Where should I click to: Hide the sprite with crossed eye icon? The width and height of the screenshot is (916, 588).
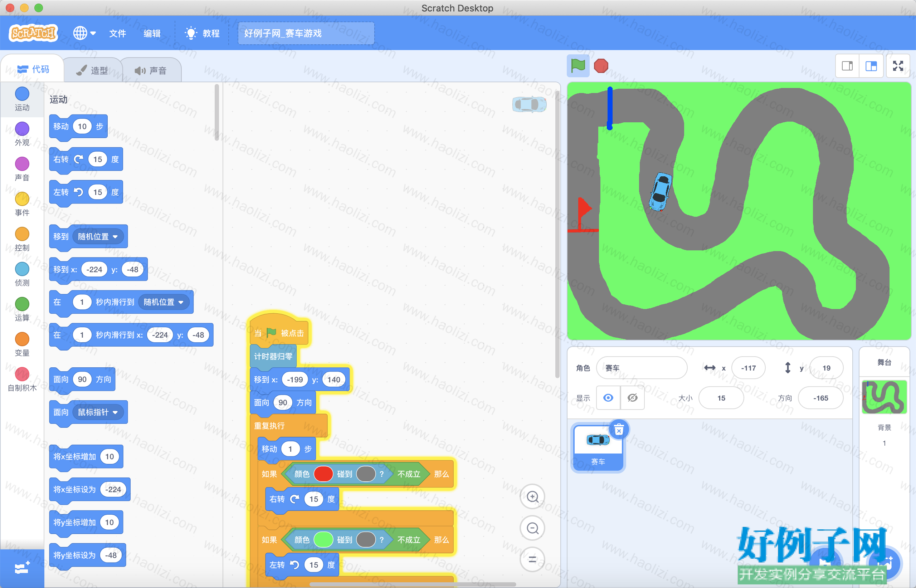coord(632,398)
